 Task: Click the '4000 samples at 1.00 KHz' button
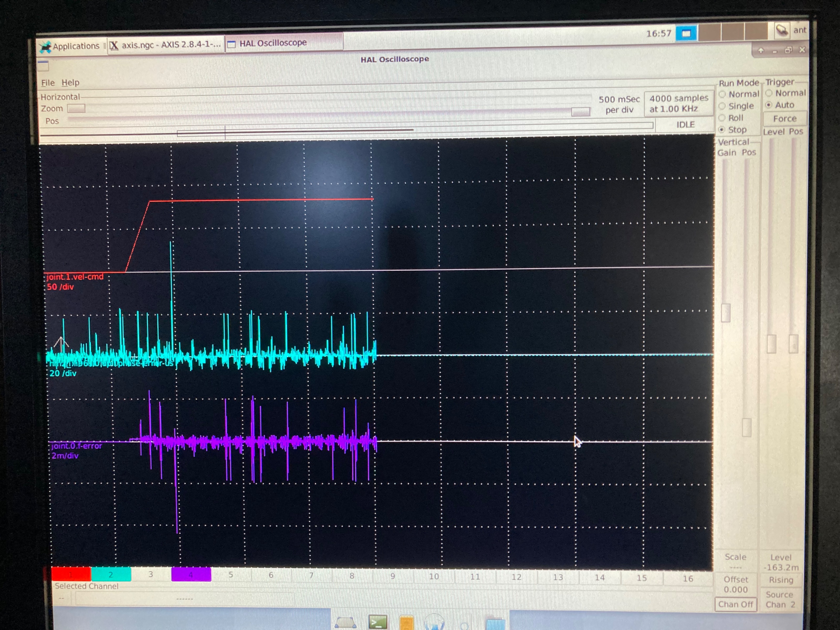click(679, 103)
